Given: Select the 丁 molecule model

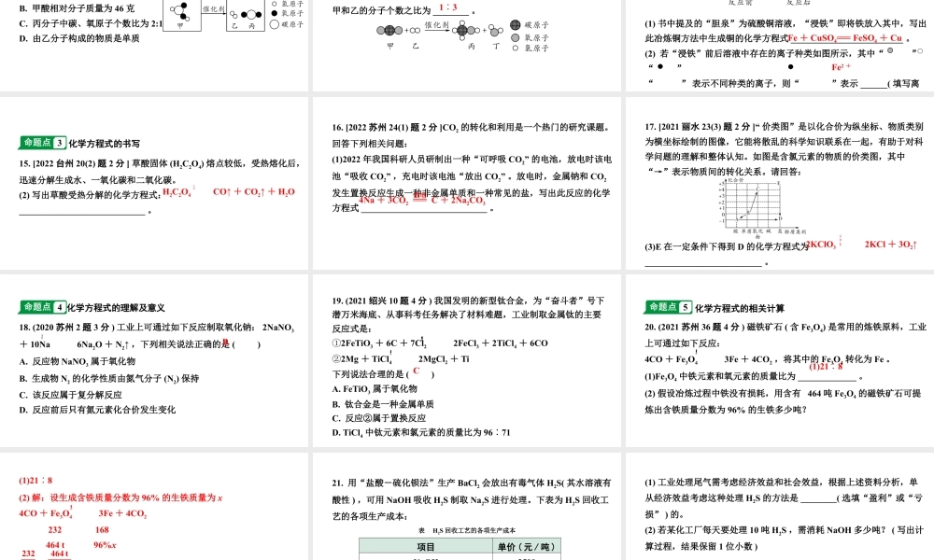Looking at the screenshot, I should 495,31.
